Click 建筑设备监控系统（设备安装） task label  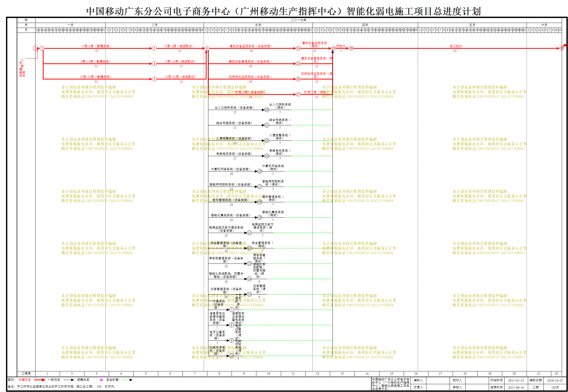click(x=251, y=46)
